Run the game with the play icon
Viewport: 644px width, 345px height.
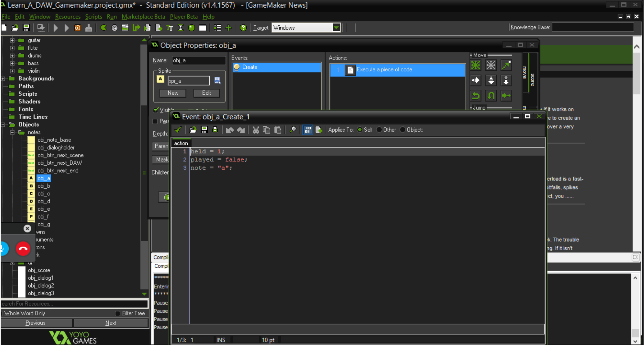tap(56, 28)
